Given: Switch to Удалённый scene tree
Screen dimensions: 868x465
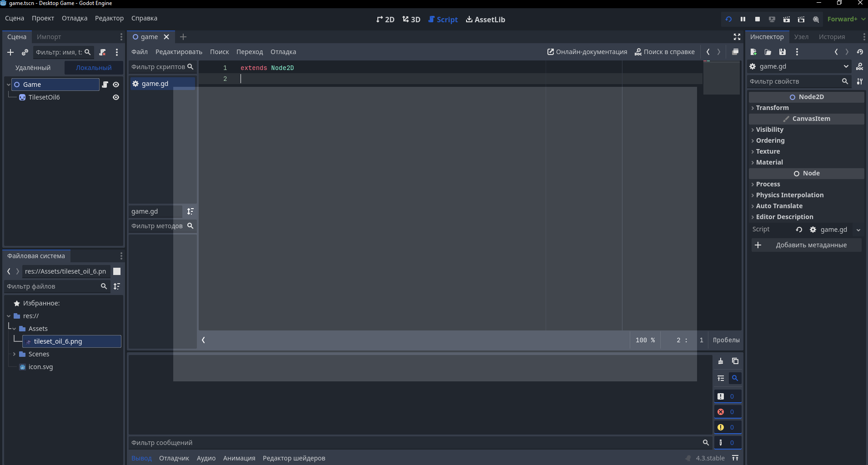Looking at the screenshot, I should (x=33, y=68).
